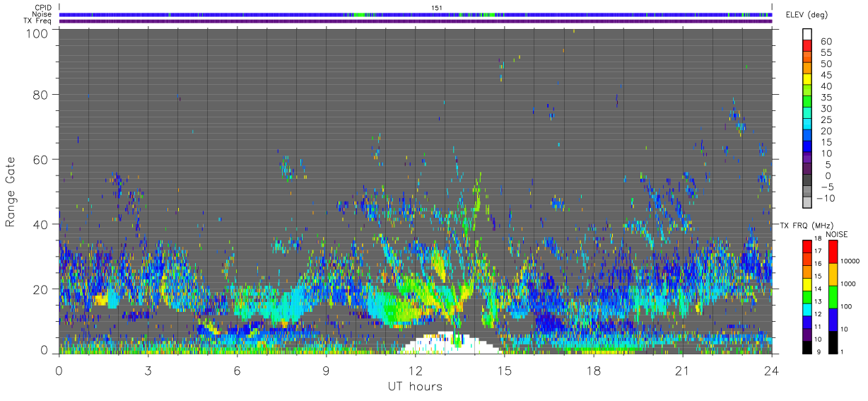
Task: Click the 16 label on TX FRQ scale
Action: click(819, 264)
